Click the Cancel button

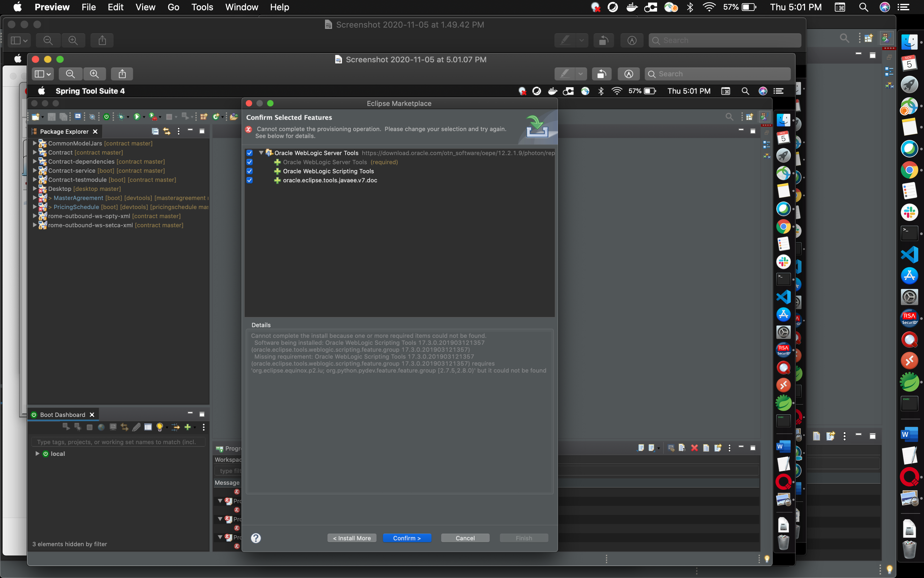pyautogui.click(x=465, y=538)
